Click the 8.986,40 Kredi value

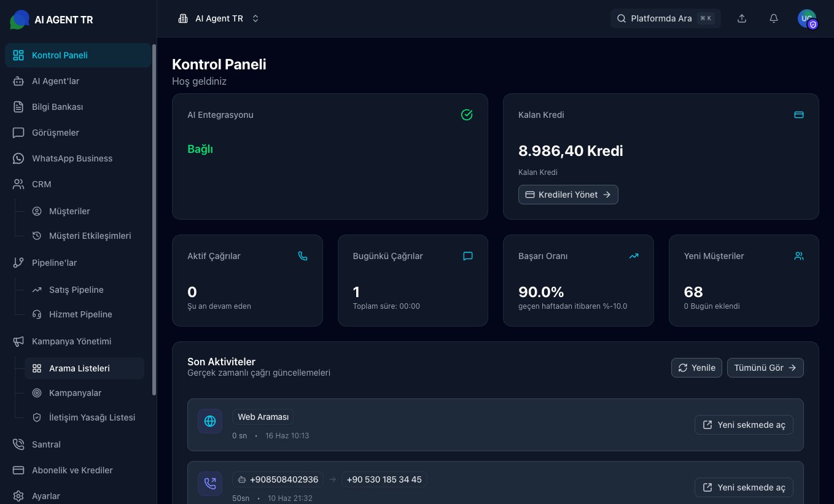[x=571, y=150]
